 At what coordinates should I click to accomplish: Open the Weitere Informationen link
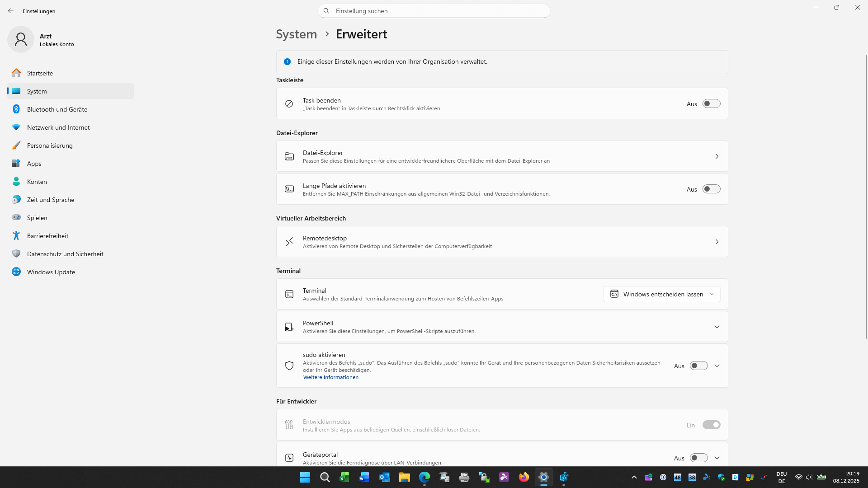click(x=330, y=377)
